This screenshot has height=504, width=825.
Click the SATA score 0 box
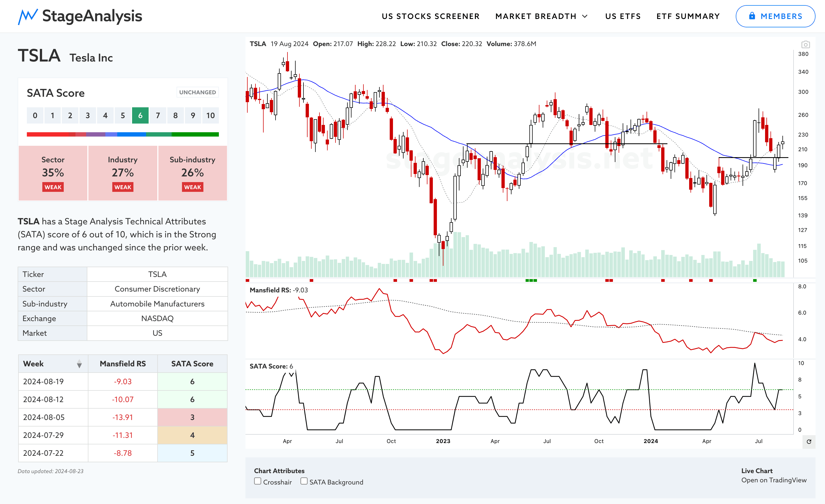[35, 115]
